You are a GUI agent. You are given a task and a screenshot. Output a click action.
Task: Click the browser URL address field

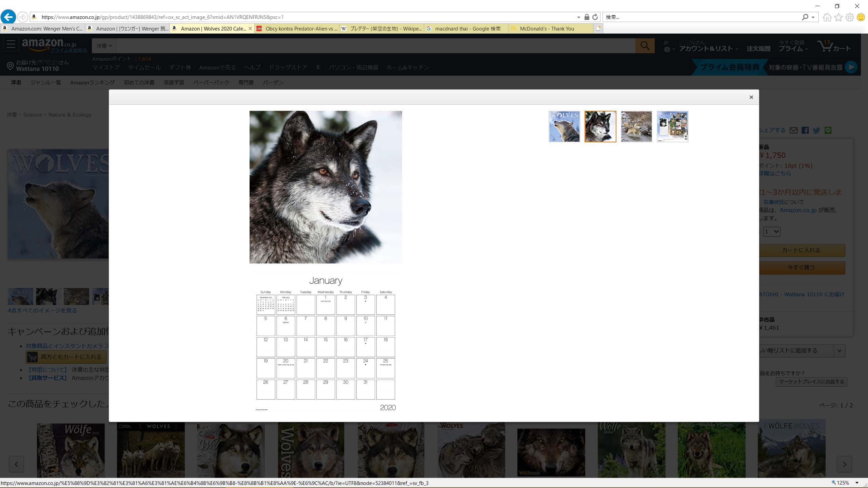point(305,17)
